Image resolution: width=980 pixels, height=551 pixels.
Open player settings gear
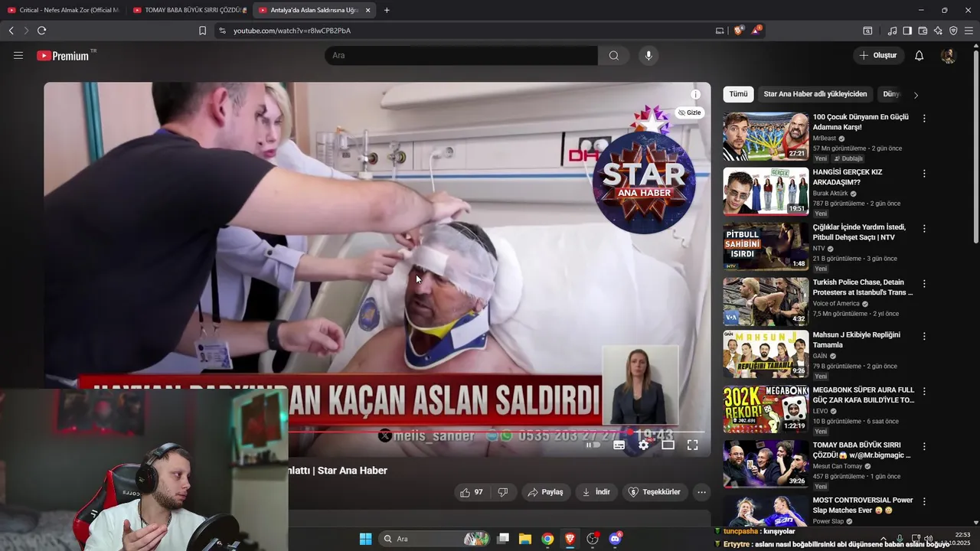click(x=643, y=445)
